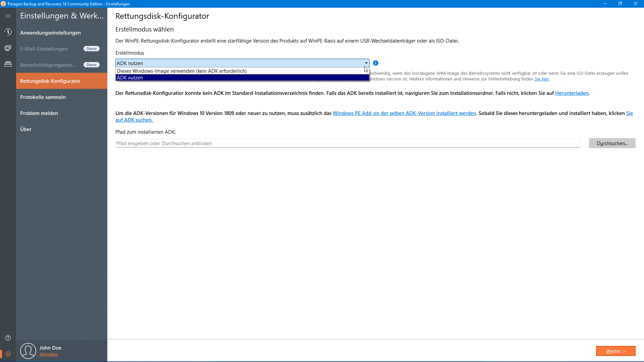Select 'Dieses Windows-Image verwenden' option
This screenshot has height=362, width=644.
click(181, 71)
